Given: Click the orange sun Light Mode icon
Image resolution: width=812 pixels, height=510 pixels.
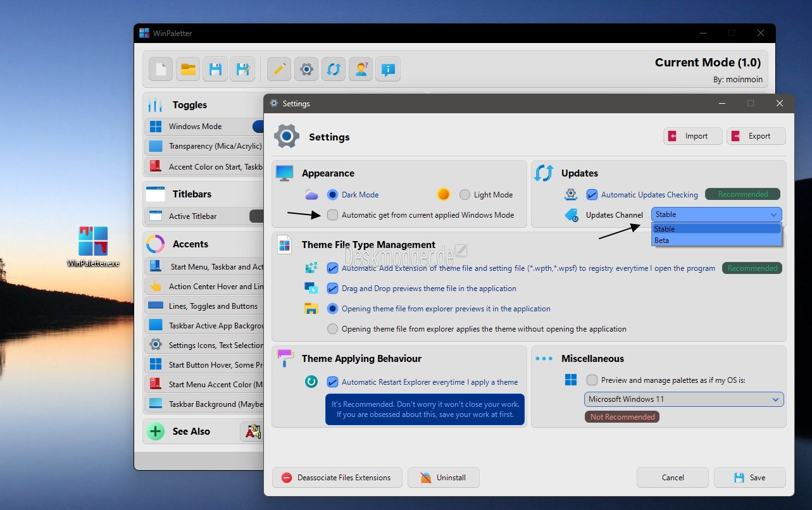Looking at the screenshot, I should tap(444, 195).
